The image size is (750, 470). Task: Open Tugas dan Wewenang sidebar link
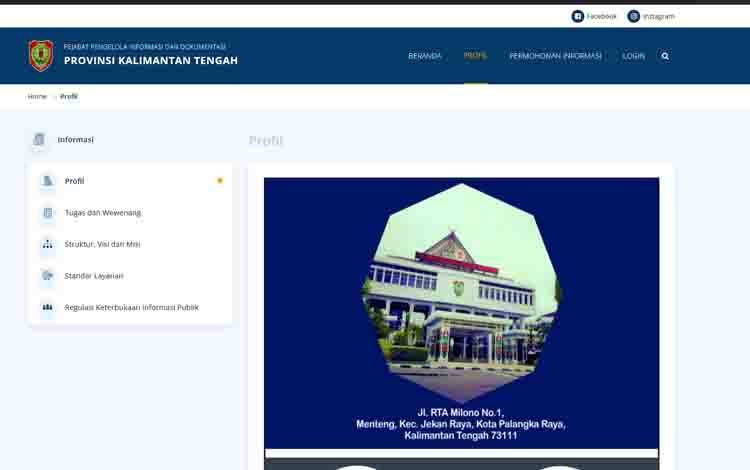click(103, 213)
